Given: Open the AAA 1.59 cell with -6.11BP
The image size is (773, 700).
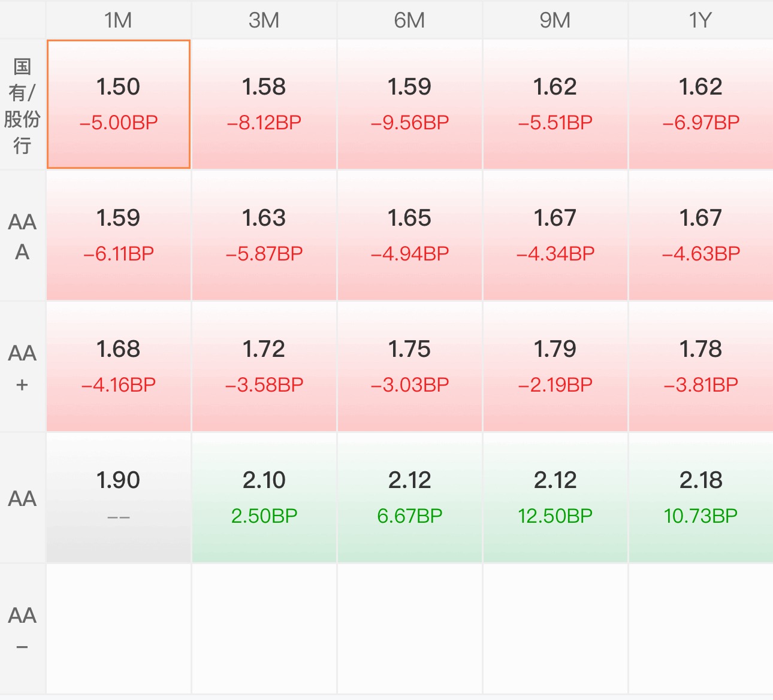Looking at the screenshot, I should (x=119, y=235).
